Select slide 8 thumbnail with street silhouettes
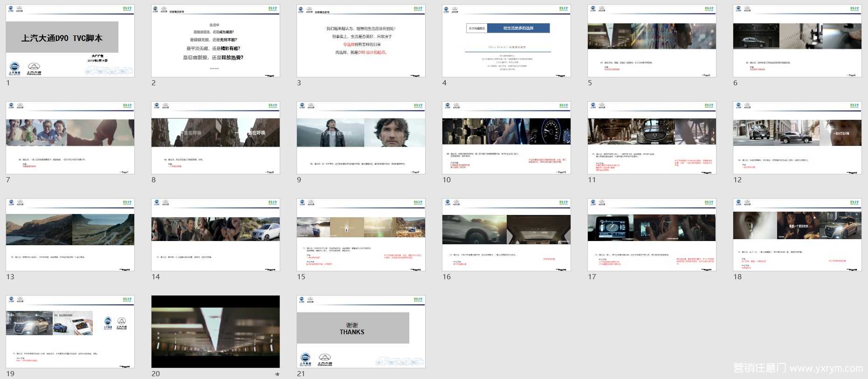This screenshot has width=868, height=379. pyautogui.click(x=216, y=138)
